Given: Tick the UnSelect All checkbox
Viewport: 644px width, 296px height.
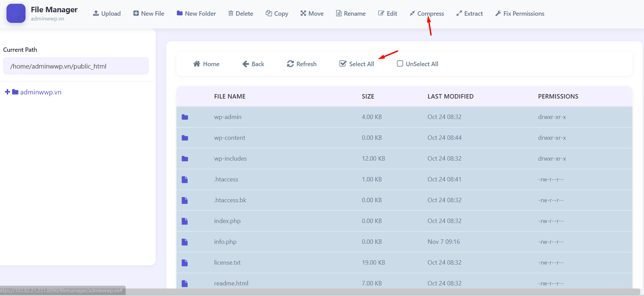Looking at the screenshot, I should point(400,64).
